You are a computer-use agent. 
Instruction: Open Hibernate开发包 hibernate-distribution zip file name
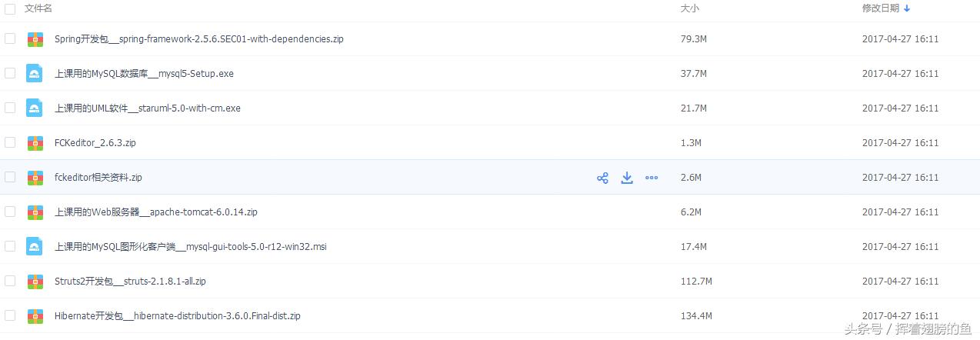(178, 316)
